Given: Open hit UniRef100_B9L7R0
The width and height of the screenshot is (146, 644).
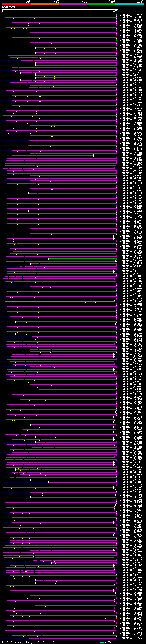Looking at the screenshot, I should coord(131,226).
